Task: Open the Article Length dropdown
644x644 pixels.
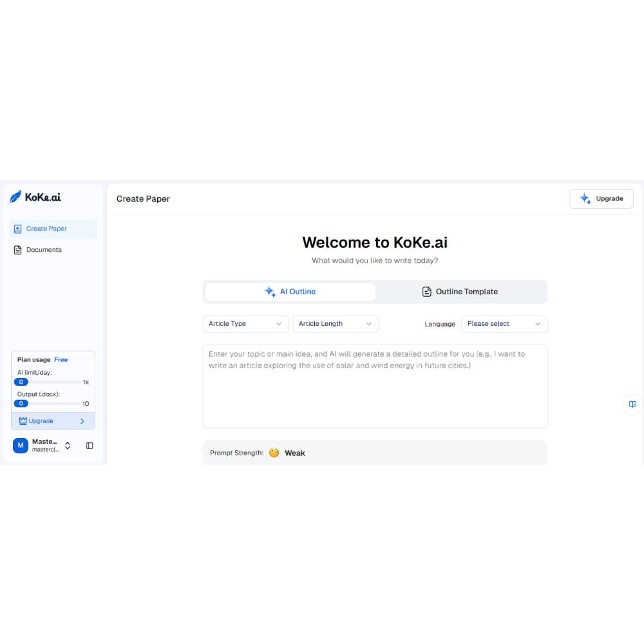Action: 336,324
